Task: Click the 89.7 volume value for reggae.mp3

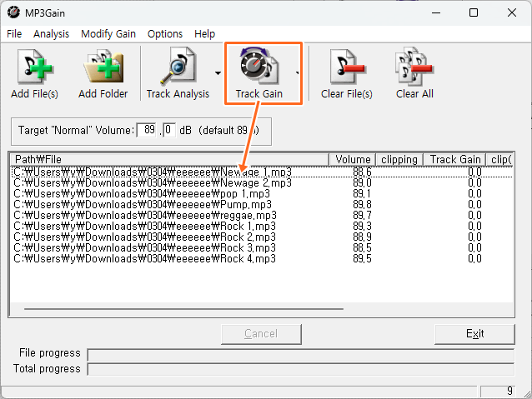Action: (362, 215)
